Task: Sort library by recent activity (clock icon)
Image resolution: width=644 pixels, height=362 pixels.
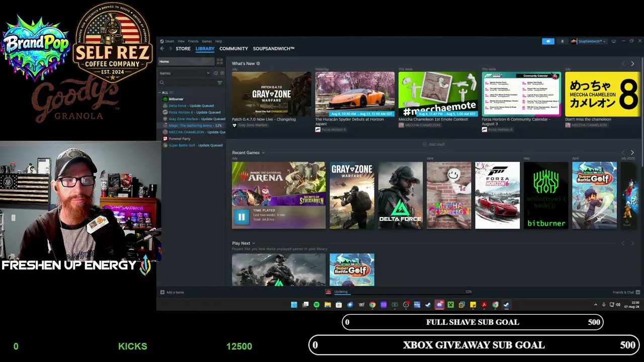Action: click(216, 73)
